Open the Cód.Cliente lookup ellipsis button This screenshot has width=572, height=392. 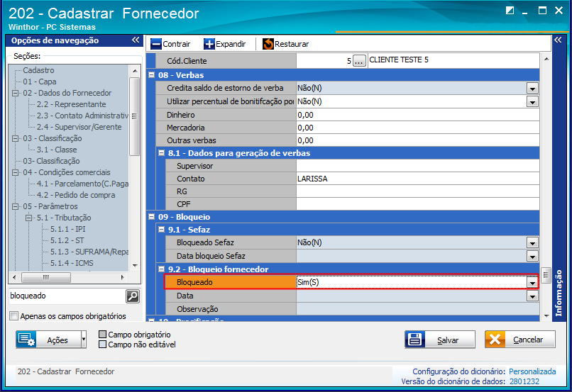tap(359, 61)
